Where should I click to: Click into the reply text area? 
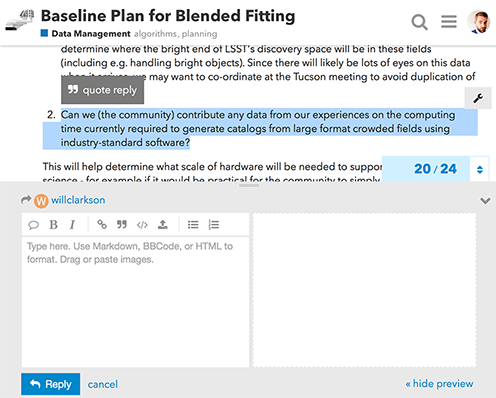point(135,302)
